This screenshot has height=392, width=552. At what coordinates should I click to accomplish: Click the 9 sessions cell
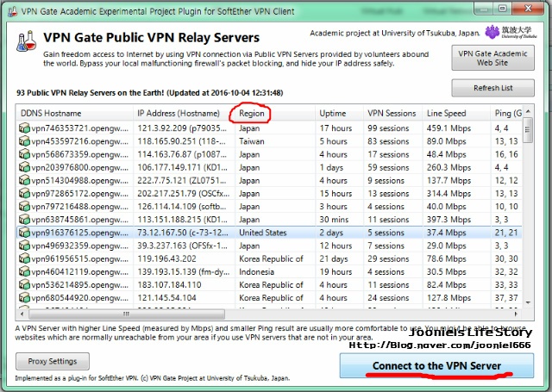click(x=386, y=180)
